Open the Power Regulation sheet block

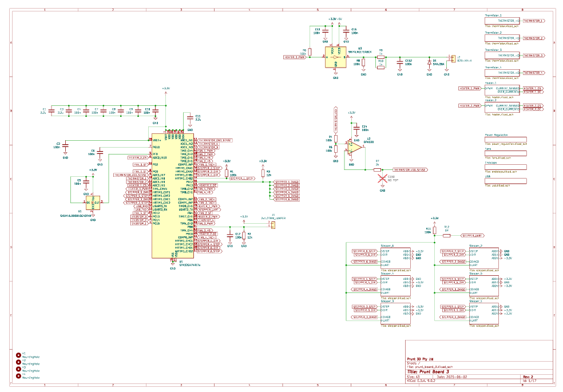coord(506,140)
